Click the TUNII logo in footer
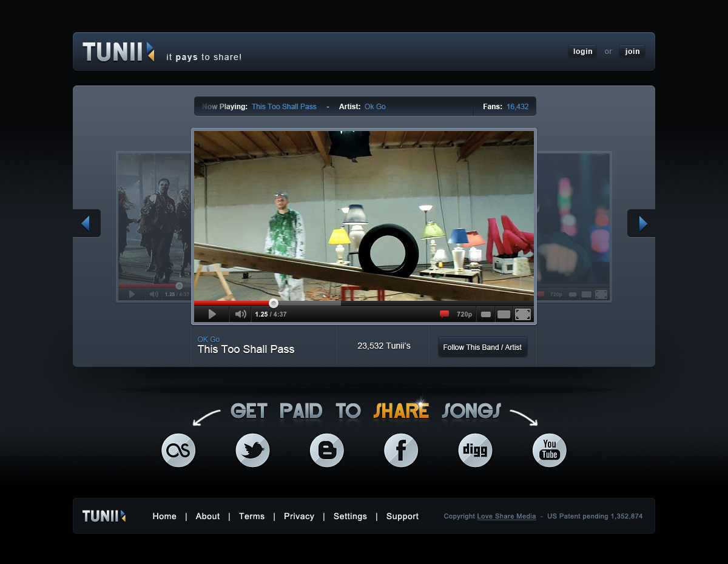The height and width of the screenshot is (564, 728). pyautogui.click(x=104, y=516)
